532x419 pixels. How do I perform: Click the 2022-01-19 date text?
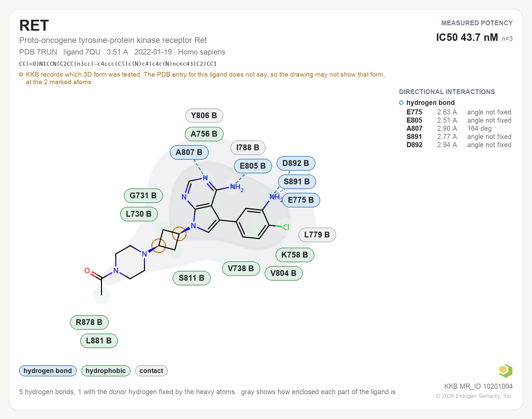pos(153,52)
